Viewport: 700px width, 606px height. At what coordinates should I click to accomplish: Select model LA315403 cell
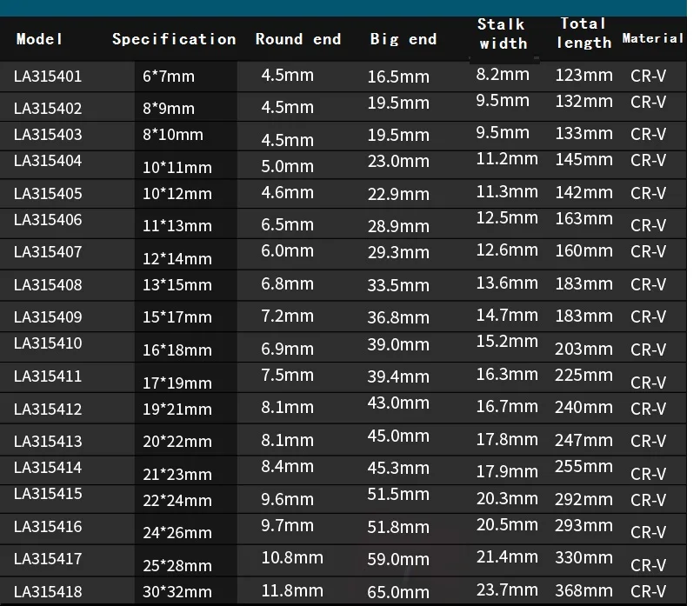coord(48,135)
